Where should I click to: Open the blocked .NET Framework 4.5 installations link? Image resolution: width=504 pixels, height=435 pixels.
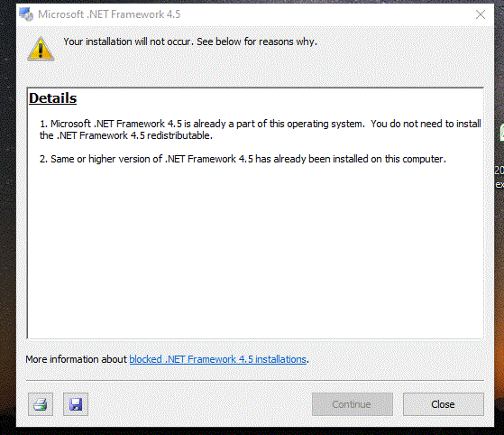coord(217,359)
